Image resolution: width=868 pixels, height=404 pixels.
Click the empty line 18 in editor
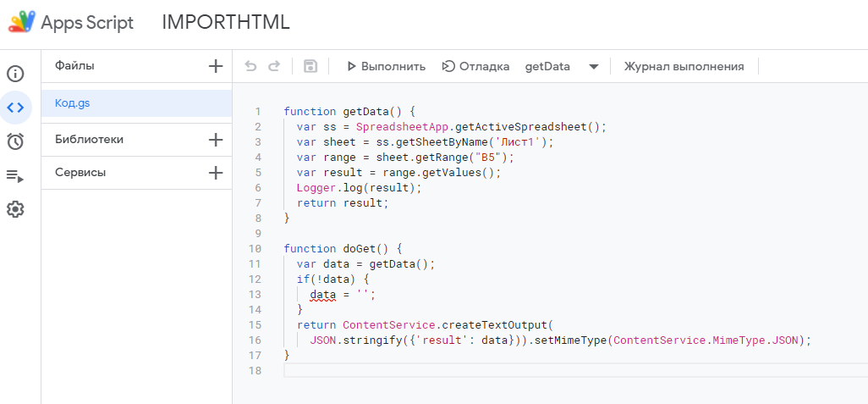[x=576, y=370]
